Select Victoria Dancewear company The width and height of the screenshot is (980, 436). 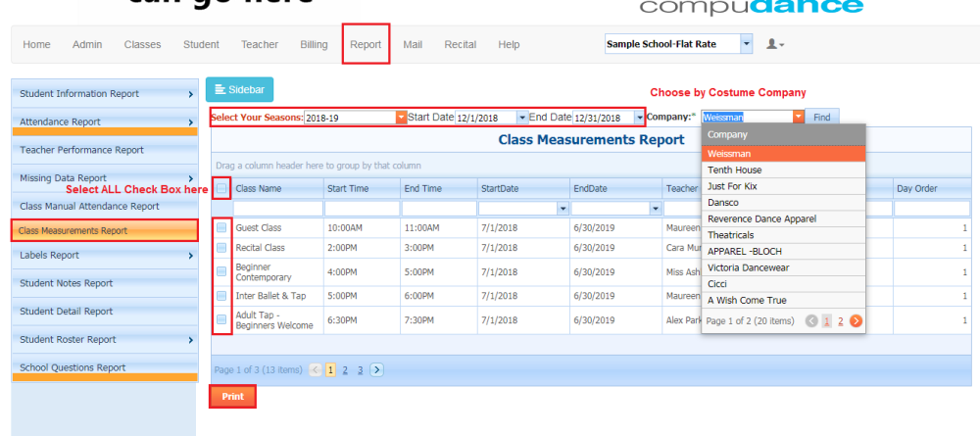pyautogui.click(x=783, y=267)
